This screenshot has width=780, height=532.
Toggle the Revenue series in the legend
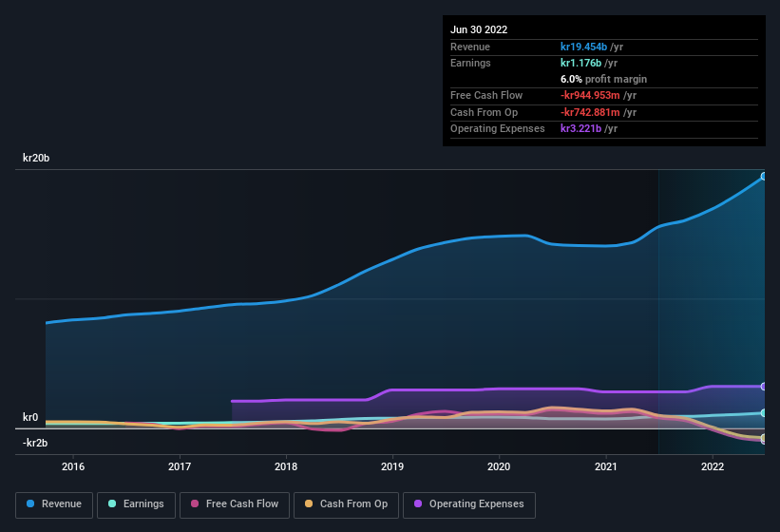point(54,504)
